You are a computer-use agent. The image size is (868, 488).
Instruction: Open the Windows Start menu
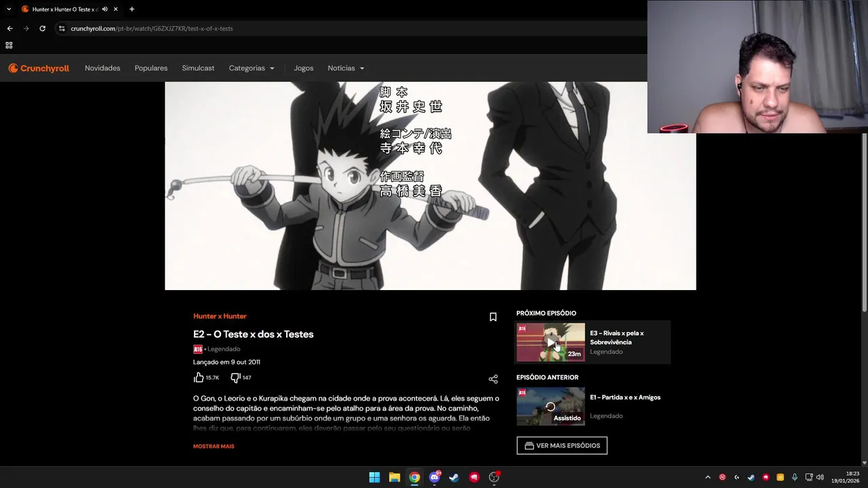coord(374,477)
